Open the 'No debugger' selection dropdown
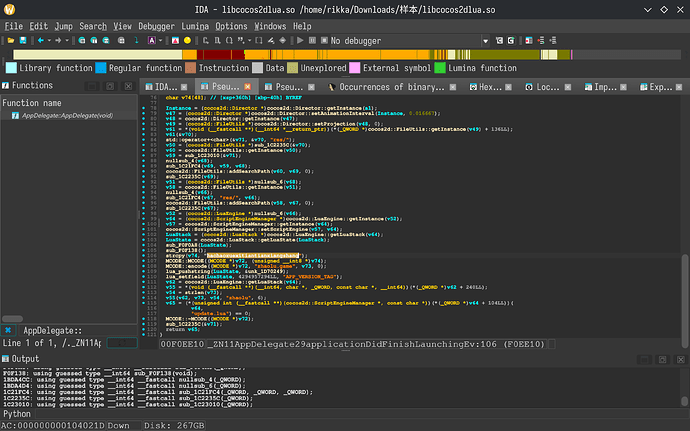 [485, 41]
